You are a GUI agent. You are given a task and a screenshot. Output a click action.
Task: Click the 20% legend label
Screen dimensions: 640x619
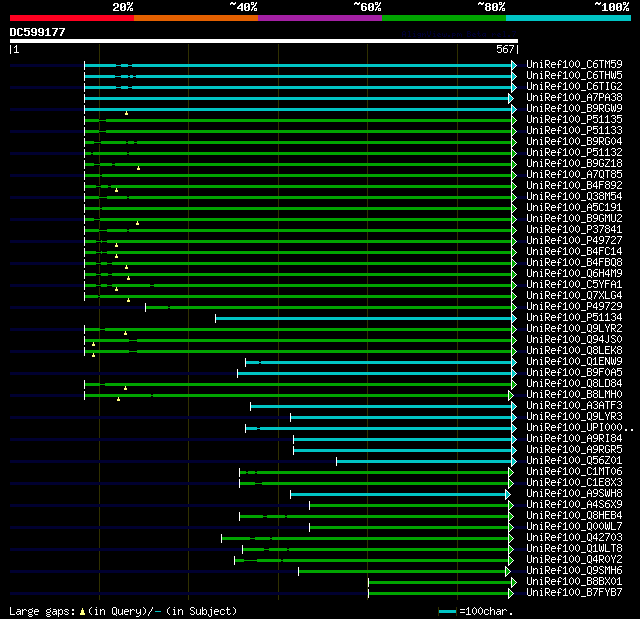123,7
